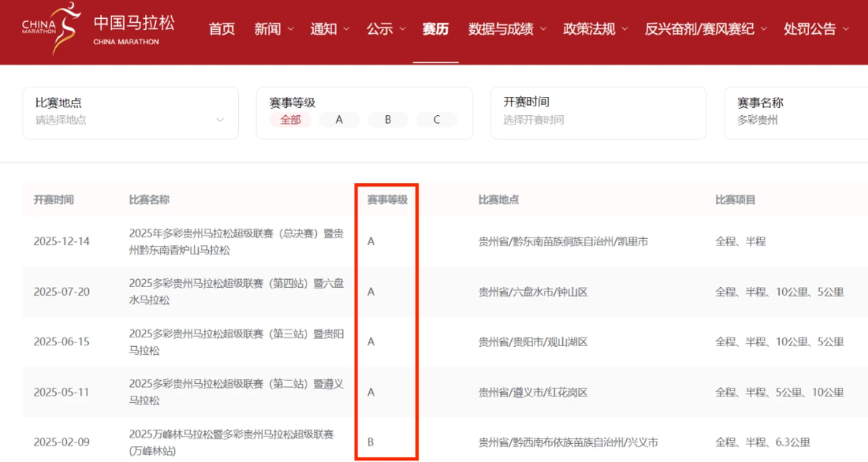This screenshot has width=868, height=462.
Task: Click the China Marathon logo
Action: (x=98, y=28)
